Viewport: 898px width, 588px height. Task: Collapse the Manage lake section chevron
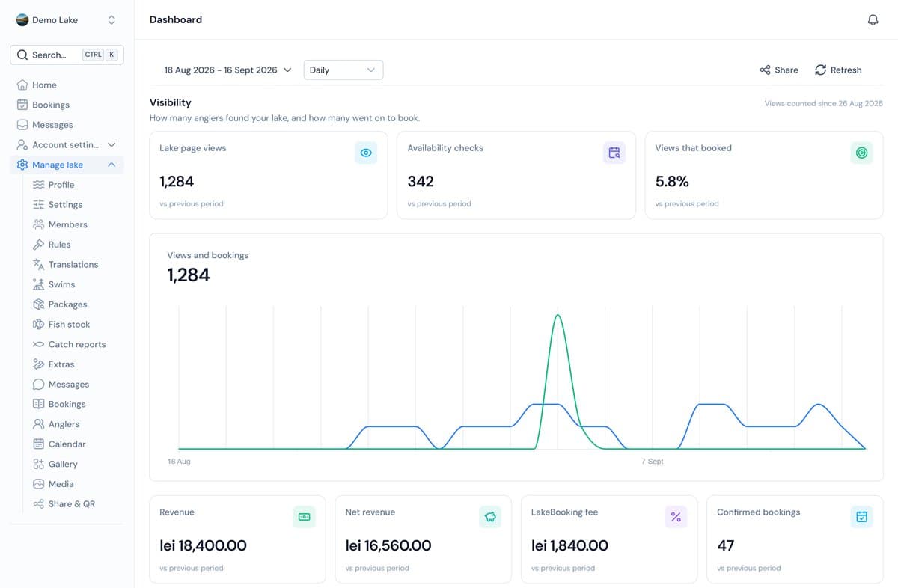pos(112,165)
